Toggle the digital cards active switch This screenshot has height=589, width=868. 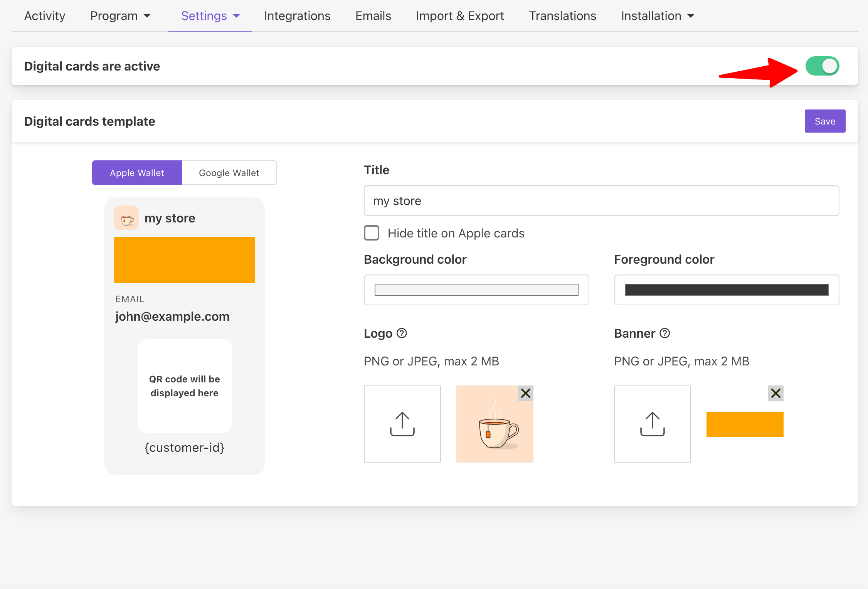click(x=822, y=66)
